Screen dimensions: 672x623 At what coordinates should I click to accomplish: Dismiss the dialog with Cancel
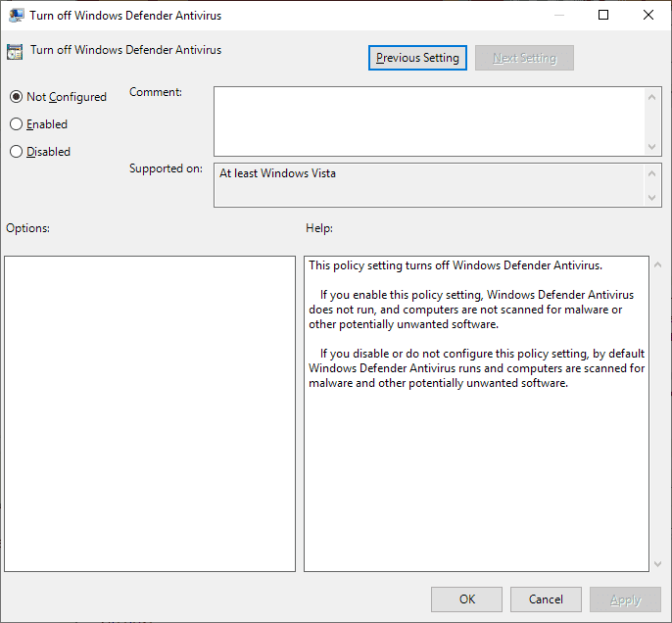pos(546,599)
